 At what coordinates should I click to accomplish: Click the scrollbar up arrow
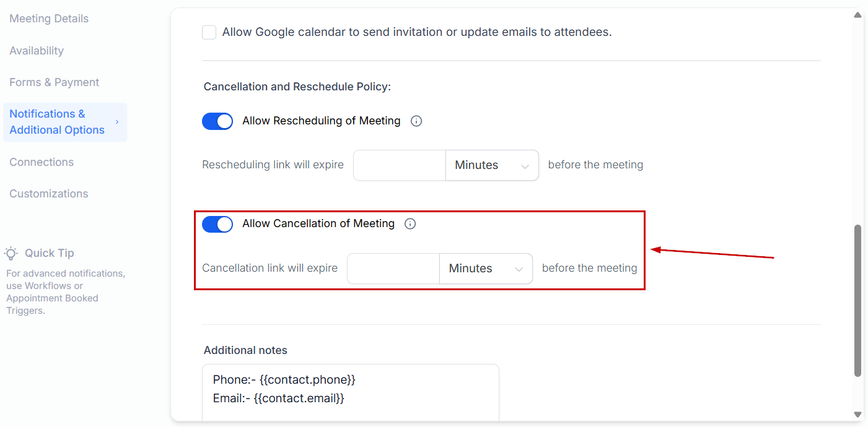click(857, 15)
